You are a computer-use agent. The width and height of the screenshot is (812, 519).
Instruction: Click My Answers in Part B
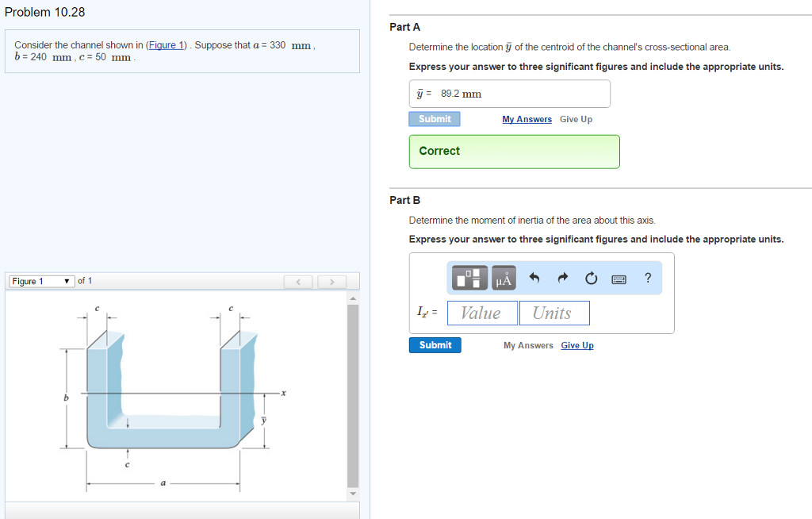click(528, 345)
